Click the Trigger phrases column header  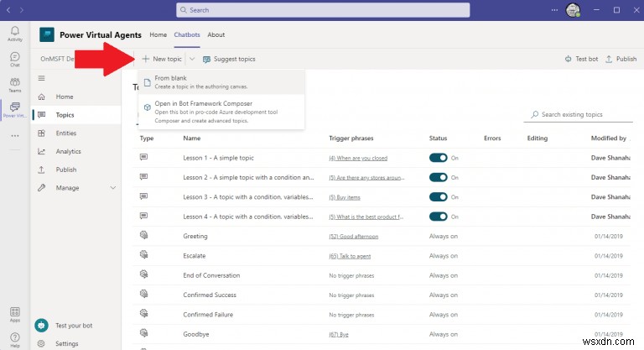351,138
